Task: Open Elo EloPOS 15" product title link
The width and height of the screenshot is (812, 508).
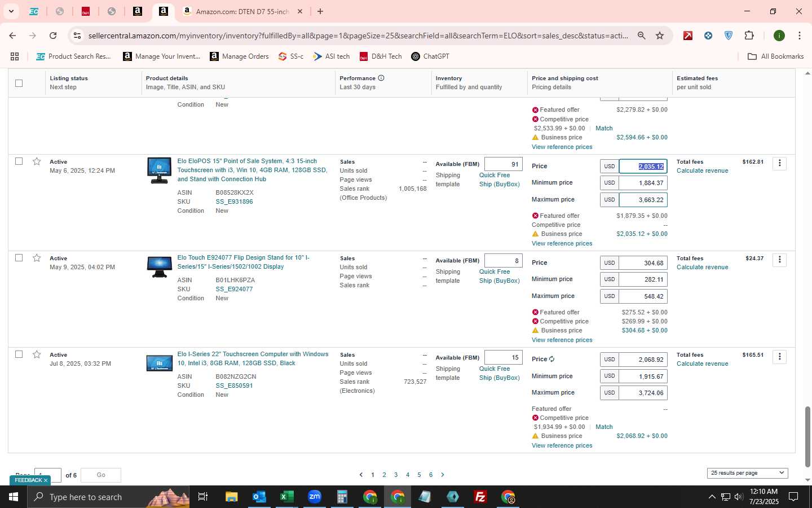Action: (252, 170)
